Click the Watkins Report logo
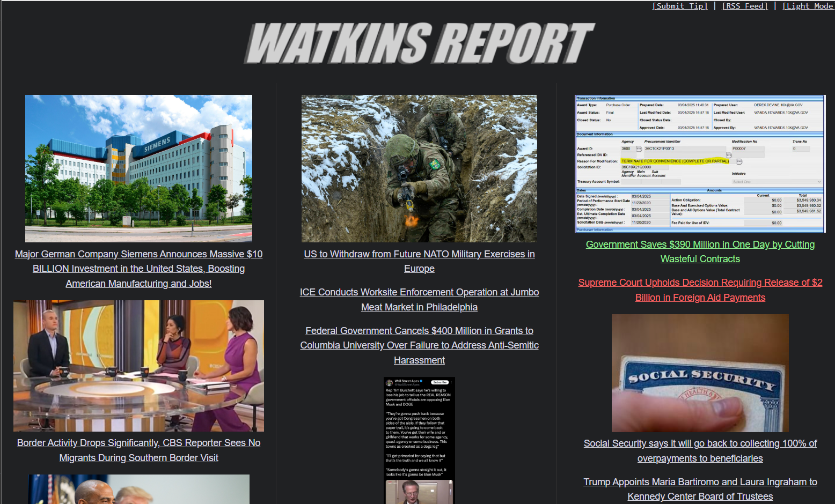Screen dimensions: 835x504 (419, 43)
